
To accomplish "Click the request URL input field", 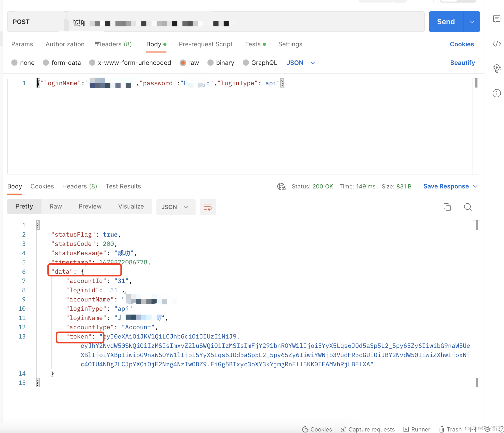I will 232,22.
